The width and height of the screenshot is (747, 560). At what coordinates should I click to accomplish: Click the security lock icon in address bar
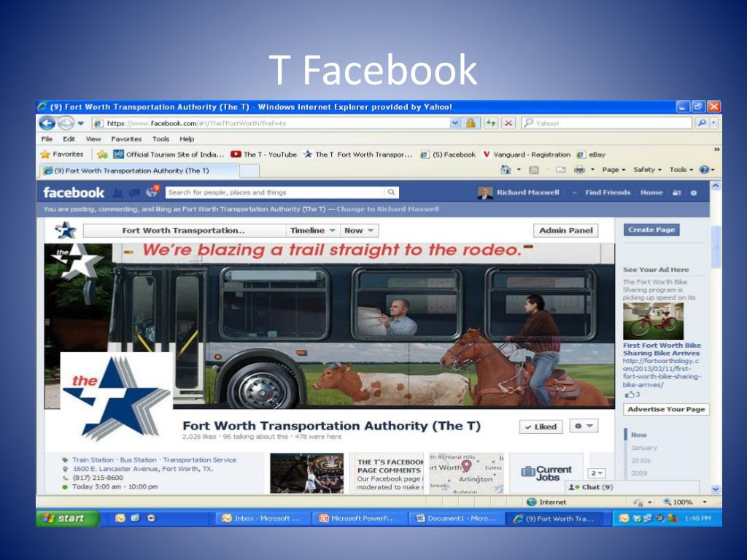(471, 123)
